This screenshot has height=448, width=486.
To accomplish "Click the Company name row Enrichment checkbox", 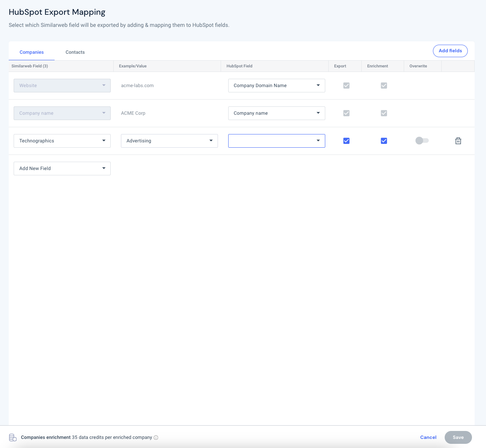I will pyautogui.click(x=384, y=113).
